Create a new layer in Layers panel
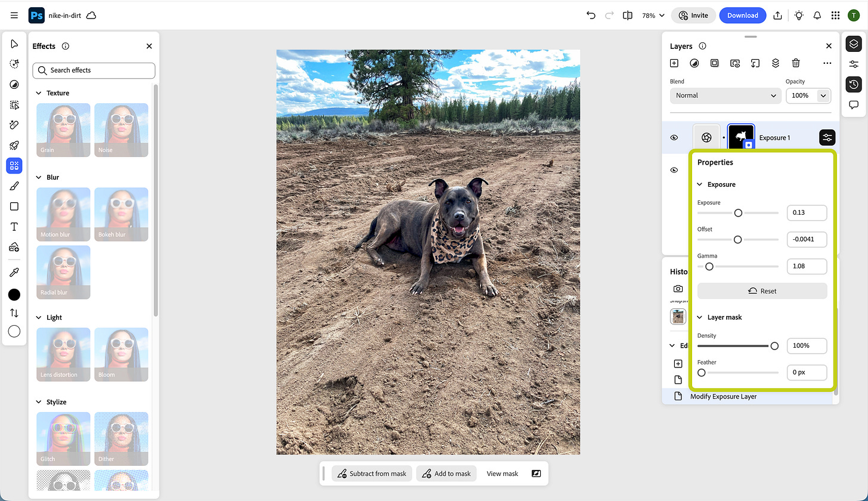 tap(674, 63)
